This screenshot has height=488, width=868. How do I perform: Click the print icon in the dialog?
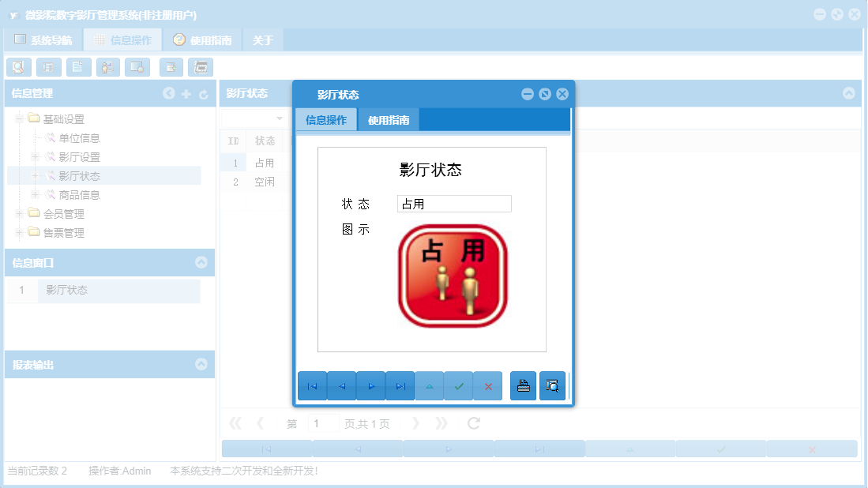pyautogui.click(x=522, y=385)
